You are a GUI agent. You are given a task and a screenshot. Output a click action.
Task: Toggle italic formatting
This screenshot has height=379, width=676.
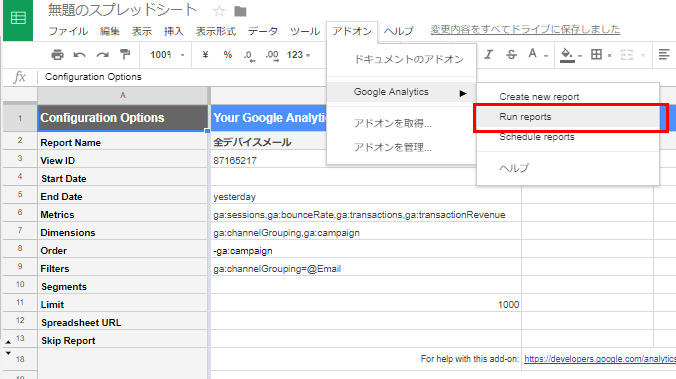click(x=488, y=55)
